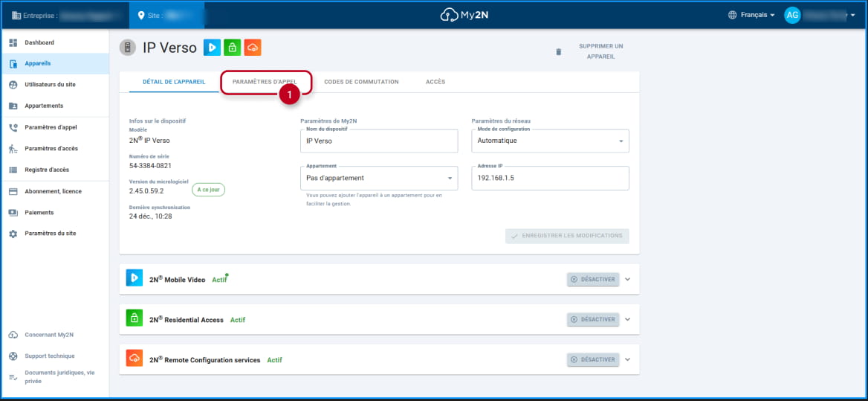Click the Paramètres d'appel phone icon in sidebar
The height and width of the screenshot is (401, 868).
point(13,127)
